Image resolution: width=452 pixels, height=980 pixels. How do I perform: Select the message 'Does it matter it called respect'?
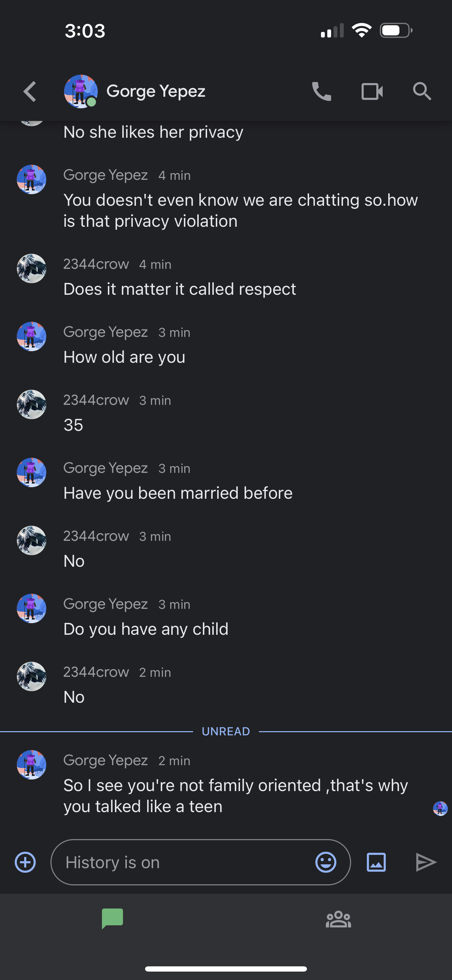coord(180,289)
